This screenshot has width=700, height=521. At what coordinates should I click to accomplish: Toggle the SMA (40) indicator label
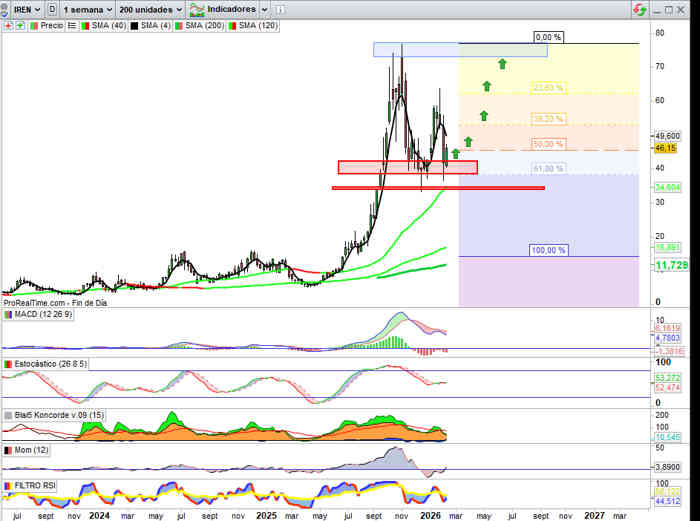click(102, 24)
